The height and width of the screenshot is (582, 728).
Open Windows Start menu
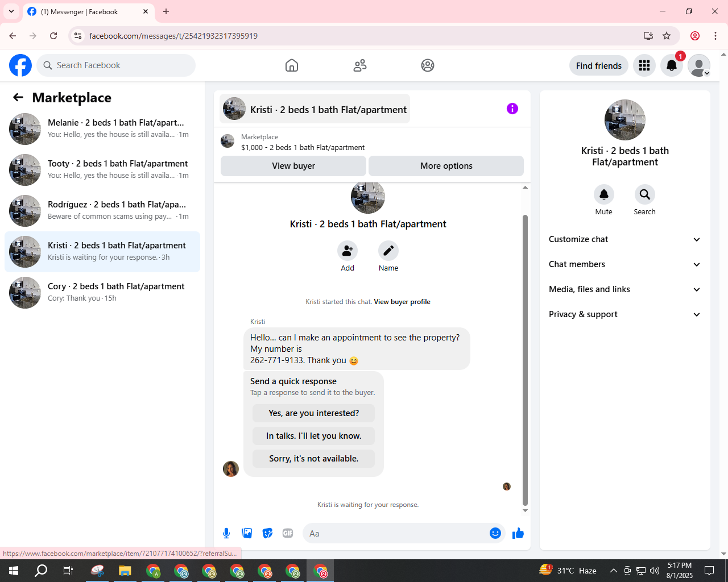pyautogui.click(x=14, y=571)
